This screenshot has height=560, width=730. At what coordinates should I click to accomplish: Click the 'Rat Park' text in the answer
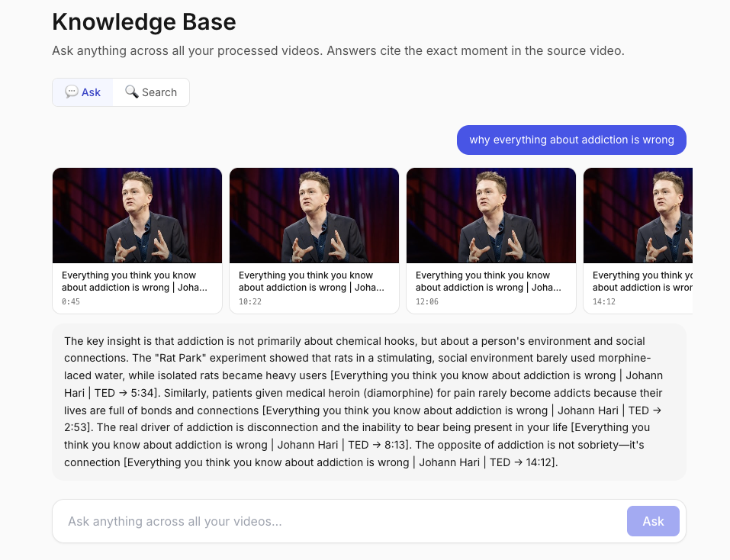point(180,358)
